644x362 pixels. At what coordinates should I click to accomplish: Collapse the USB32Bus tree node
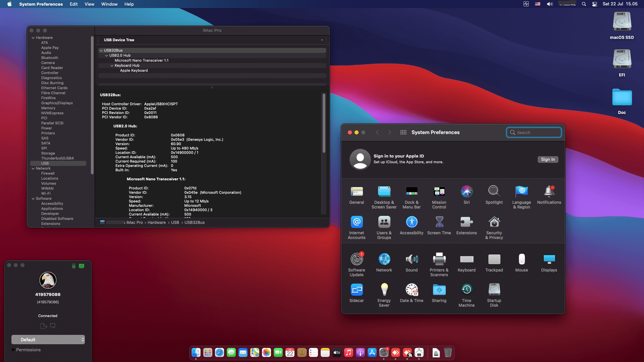point(101,51)
